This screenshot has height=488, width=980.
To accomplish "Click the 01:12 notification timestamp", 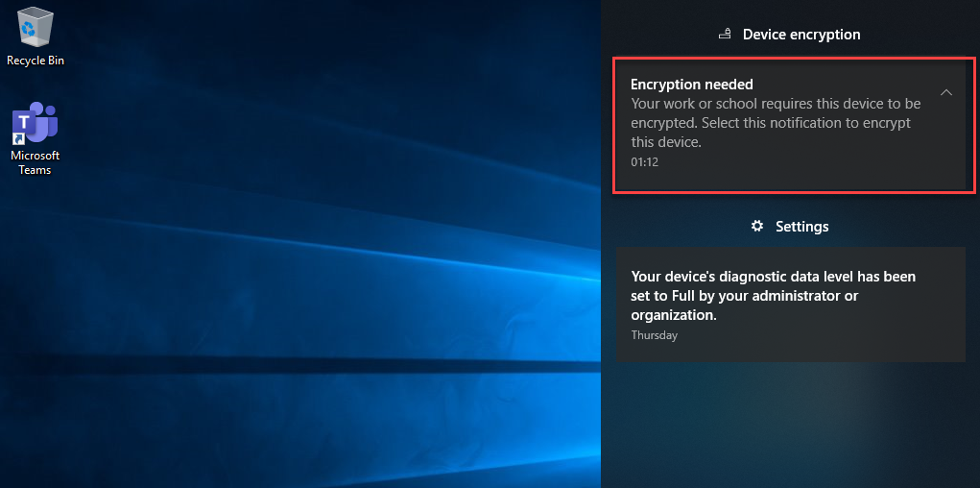I will [644, 161].
